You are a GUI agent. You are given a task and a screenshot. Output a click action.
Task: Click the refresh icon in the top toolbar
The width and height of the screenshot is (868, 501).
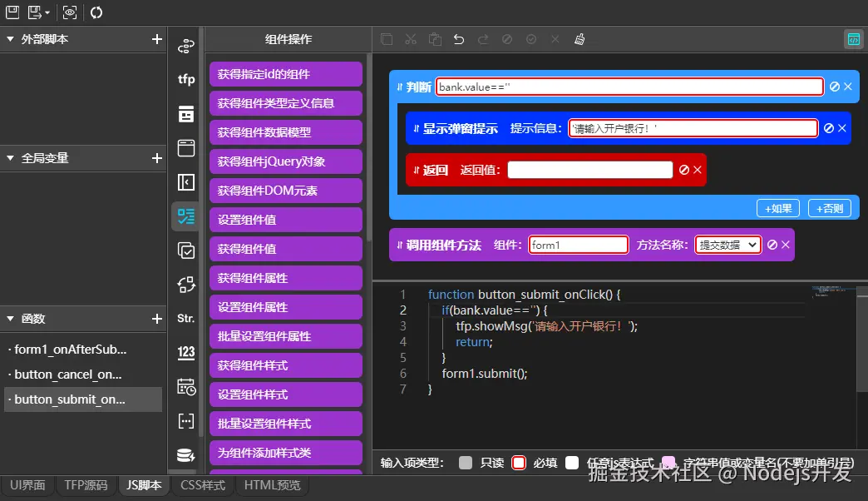(x=96, y=12)
